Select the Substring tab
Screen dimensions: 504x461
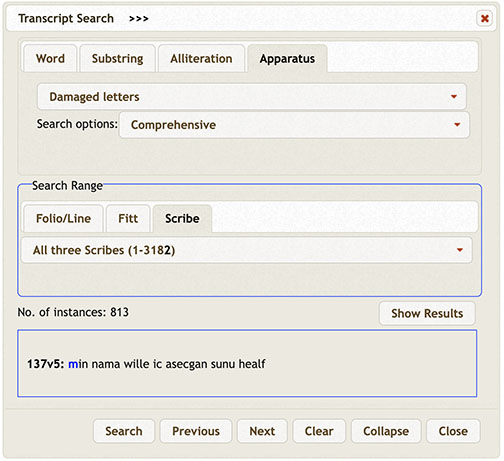(x=118, y=59)
